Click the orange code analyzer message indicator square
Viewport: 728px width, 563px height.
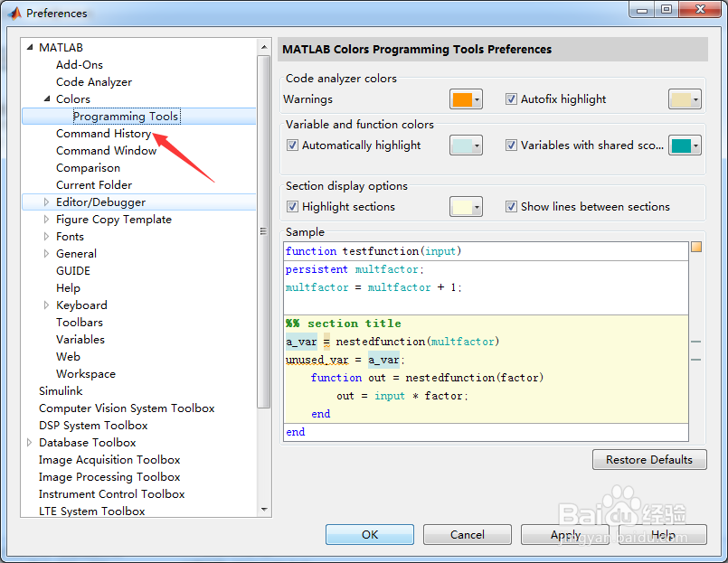pyautogui.click(x=696, y=247)
